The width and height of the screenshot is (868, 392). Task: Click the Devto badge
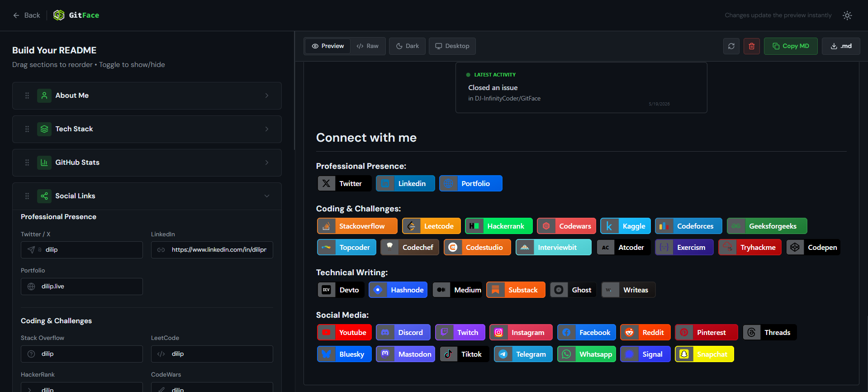coord(341,290)
